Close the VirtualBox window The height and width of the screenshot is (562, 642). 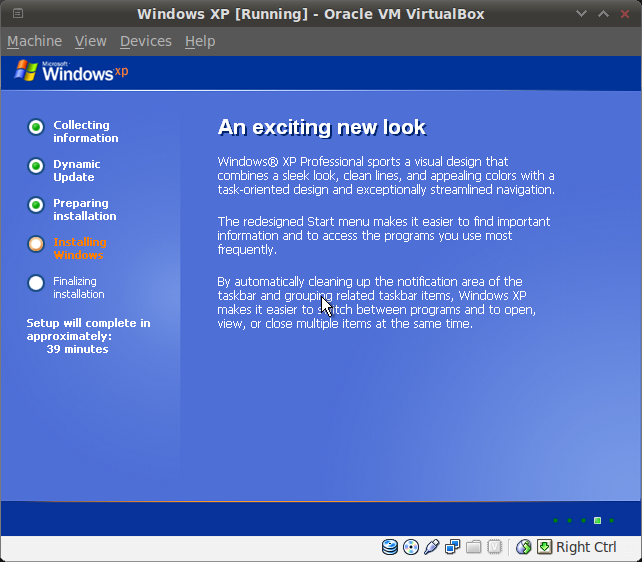point(625,14)
